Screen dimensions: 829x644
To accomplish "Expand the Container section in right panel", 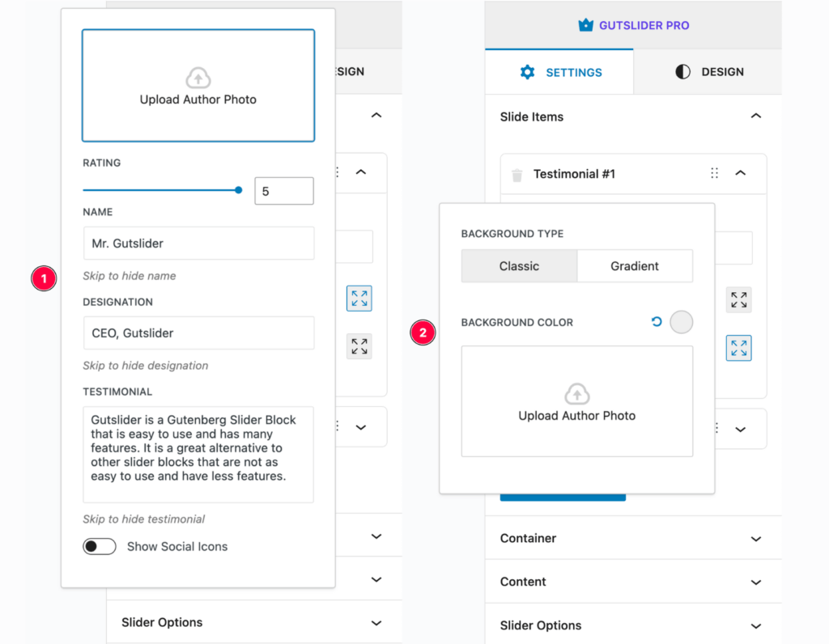I will pos(755,539).
